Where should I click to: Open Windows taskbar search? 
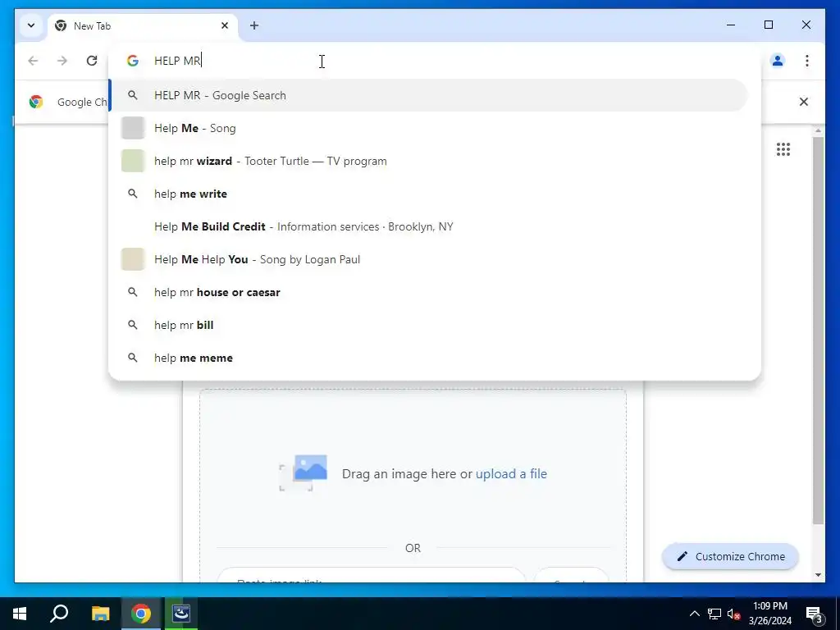[x=59, y=614]
